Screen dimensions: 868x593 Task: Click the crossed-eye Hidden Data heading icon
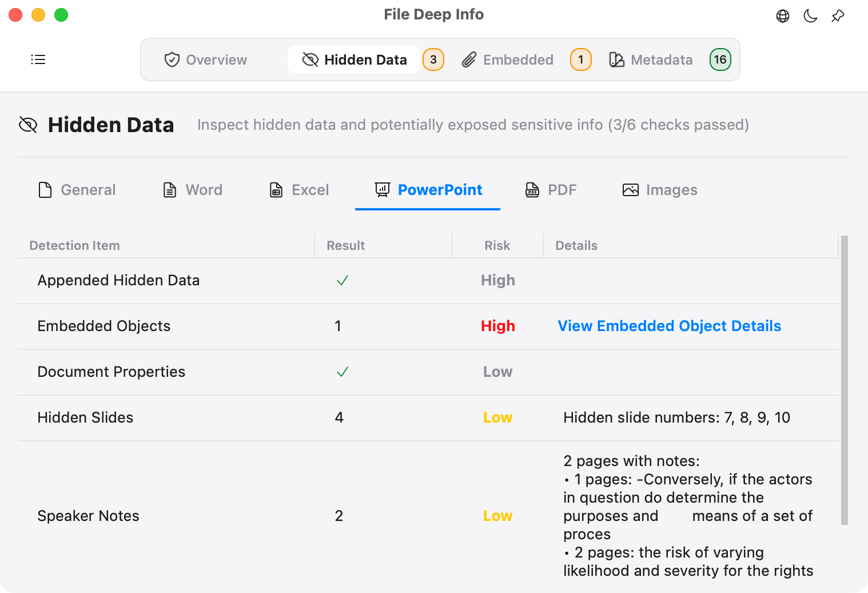tap(28, 125)
